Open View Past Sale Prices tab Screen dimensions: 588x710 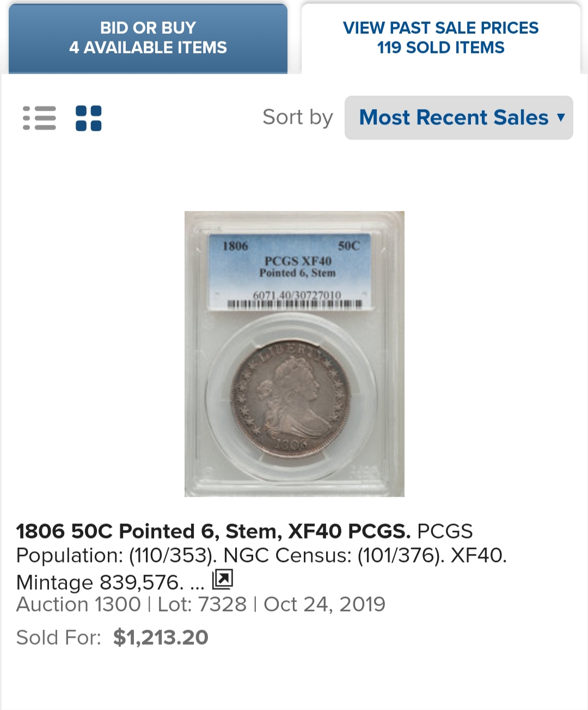pos(441,38)
